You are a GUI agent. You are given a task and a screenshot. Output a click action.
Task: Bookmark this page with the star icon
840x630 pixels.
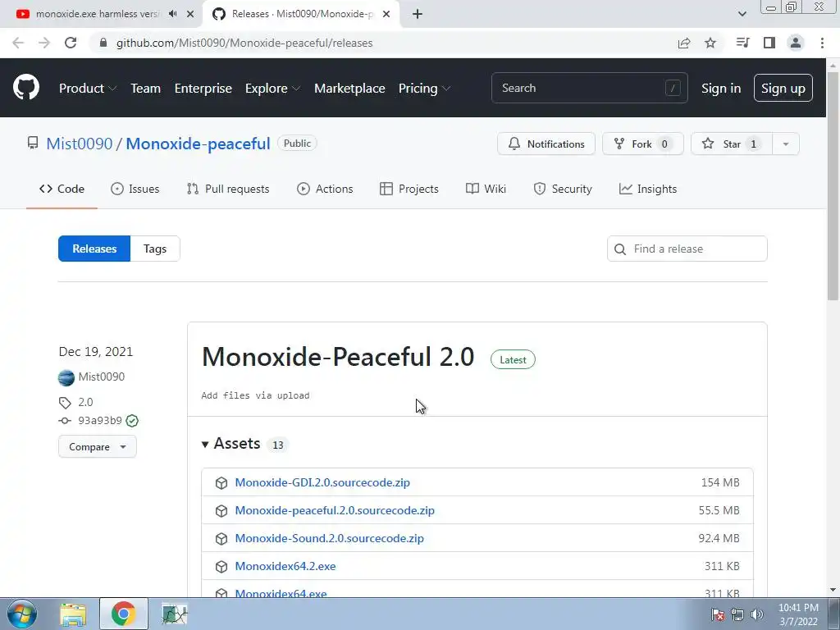tap(710, 43)
